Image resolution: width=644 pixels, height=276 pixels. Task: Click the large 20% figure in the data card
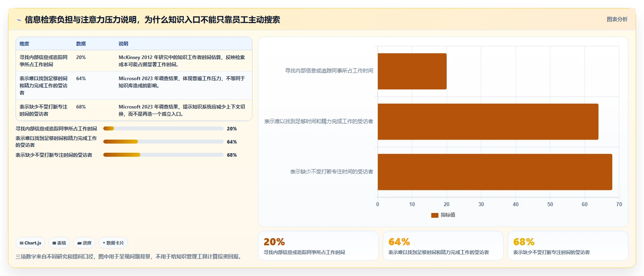274,242
